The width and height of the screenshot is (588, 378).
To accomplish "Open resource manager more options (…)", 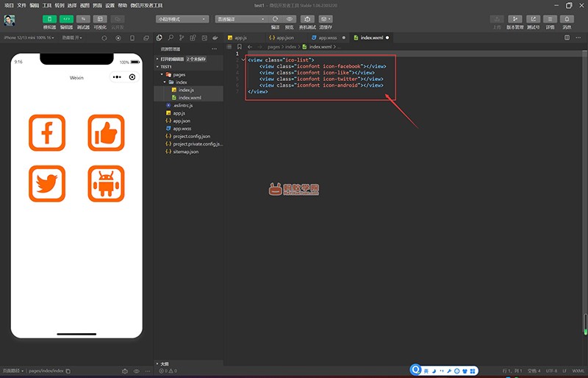I will coord(214,49).
